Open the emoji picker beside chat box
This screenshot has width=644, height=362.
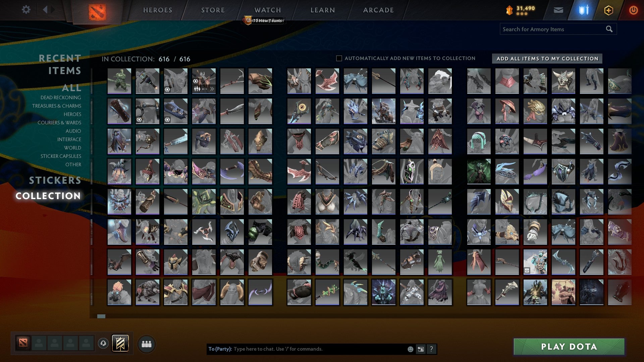410,349
